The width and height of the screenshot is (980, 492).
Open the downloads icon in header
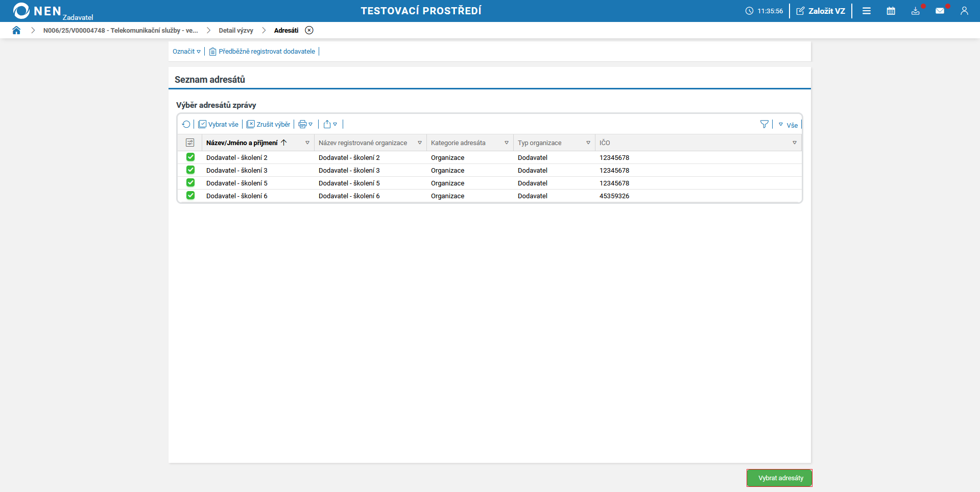click(915, 11)
